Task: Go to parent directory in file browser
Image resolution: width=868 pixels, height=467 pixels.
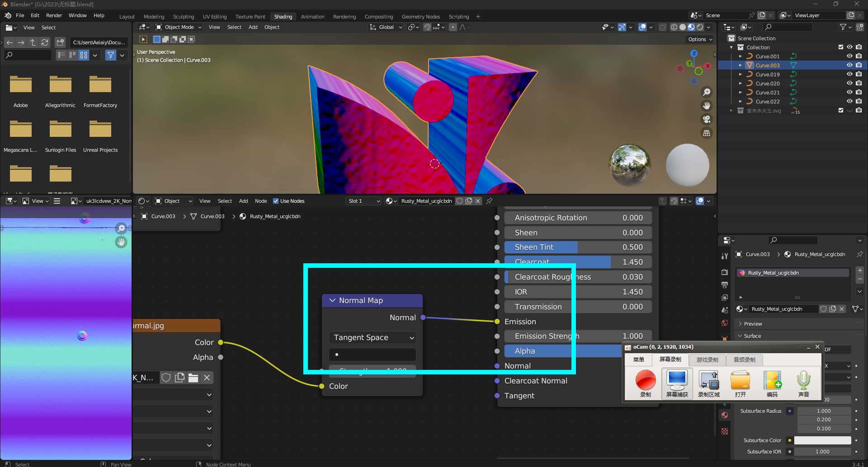Action: [33, 42]
